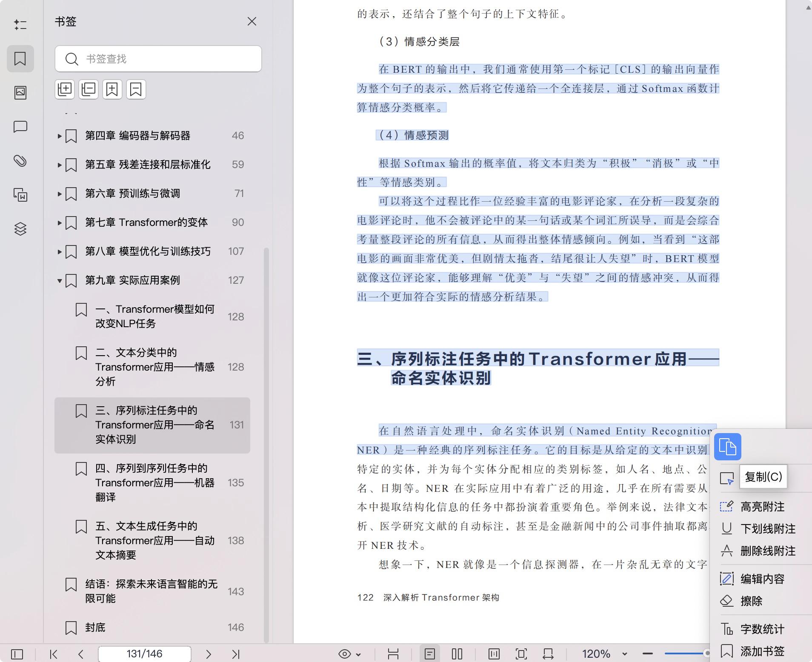The height and width of the screenshot is (662, 812).
Task: Click the select annotation icon in context menu
Action: pyautogui.click(x=727, y=479)
